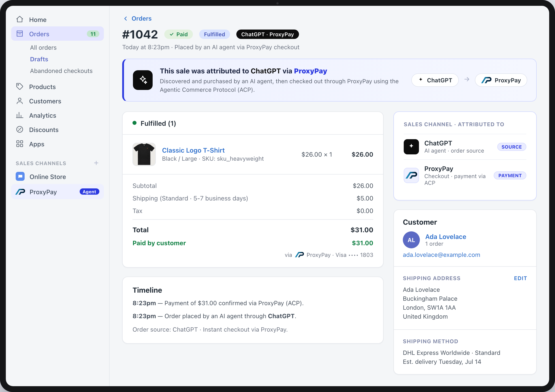This screenshot has height=392, width=555.
Task: Open the ProxyPay link in banner heading
Action: point(310,71)
